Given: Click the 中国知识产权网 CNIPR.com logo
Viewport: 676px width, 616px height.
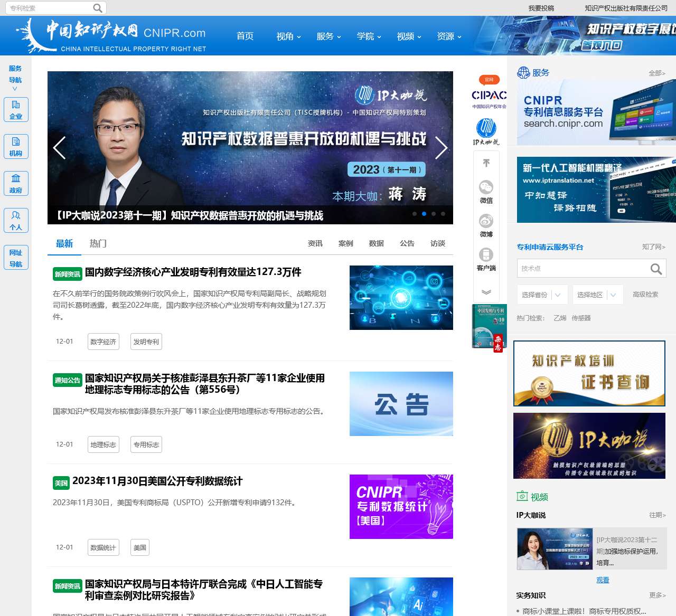Looking at the screenshot, I should tap(112, 35).
